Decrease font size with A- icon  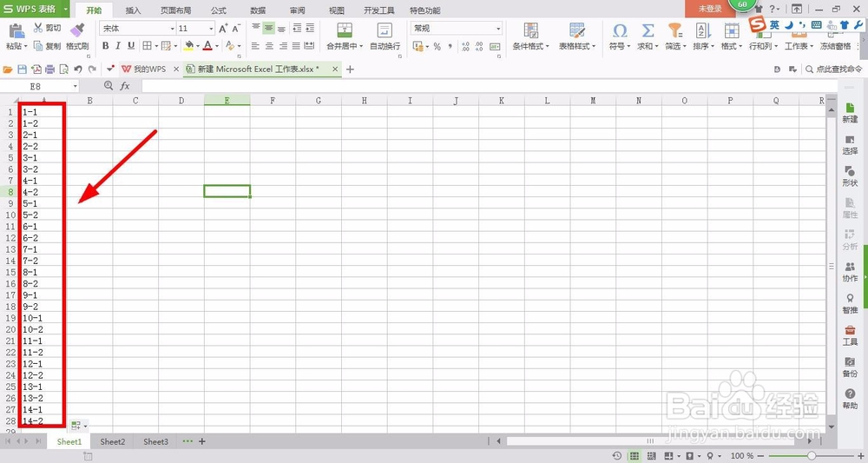click(236, 29)
